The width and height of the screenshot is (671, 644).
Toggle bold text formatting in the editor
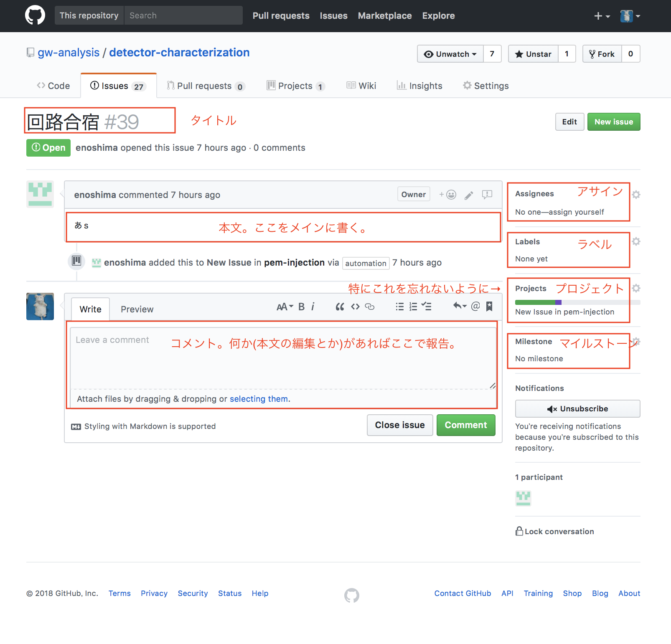301,307
